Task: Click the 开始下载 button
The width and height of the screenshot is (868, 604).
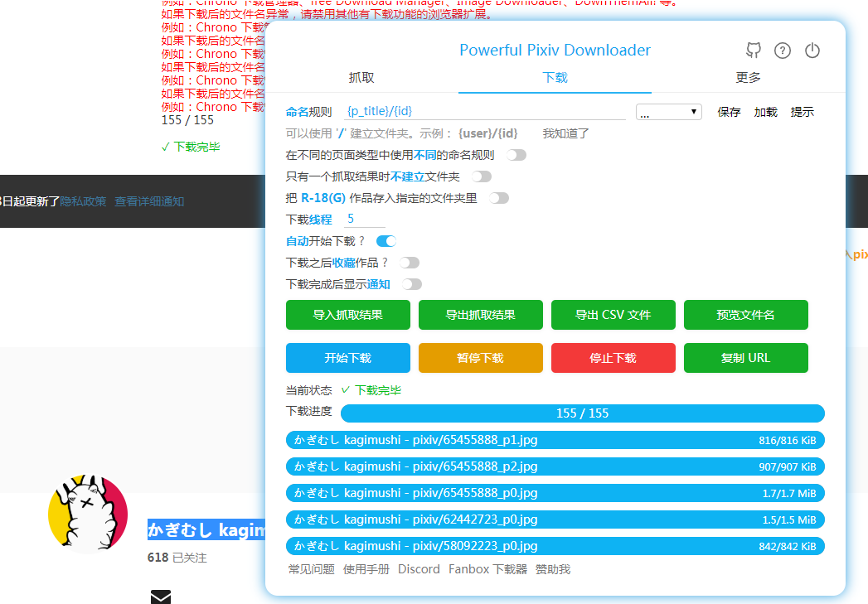Action: (x=347, y=358)
